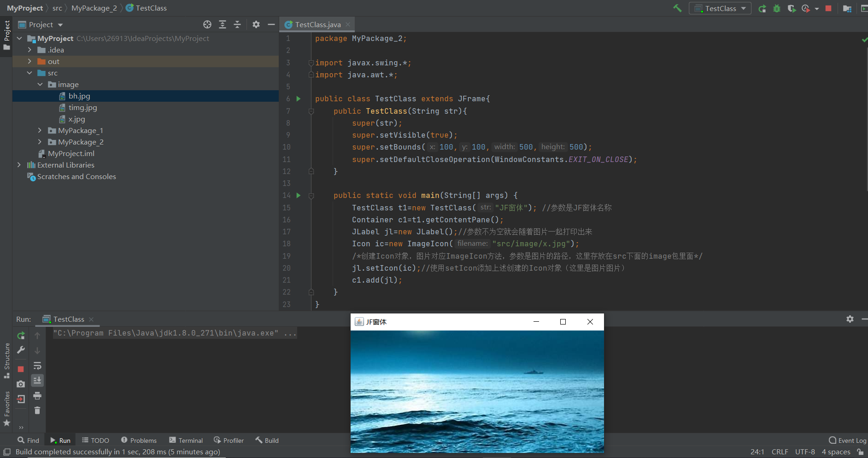The image size is (868, 458).
Task: Click the exit icon in the Run panel
Action: pyautogui.click(x=21, y=399)
